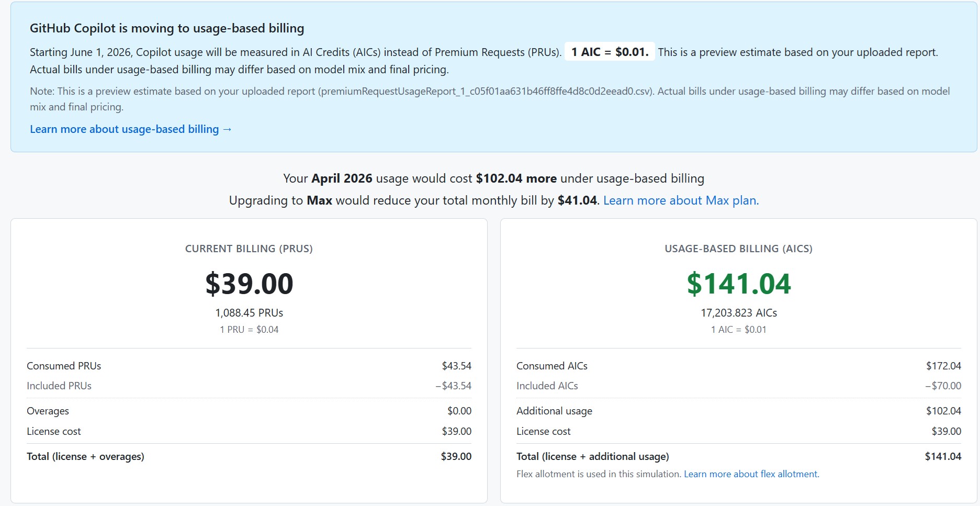Viewport: 980px width, 506px height.
Task: Click the 'Consumed PRUs' row label
Action: click(x=64, y=366)
